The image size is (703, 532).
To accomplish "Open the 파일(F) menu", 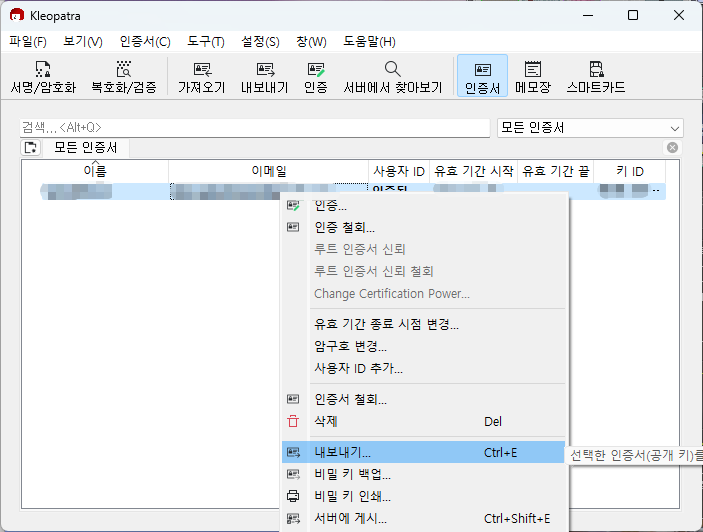I will coord(28,42).
